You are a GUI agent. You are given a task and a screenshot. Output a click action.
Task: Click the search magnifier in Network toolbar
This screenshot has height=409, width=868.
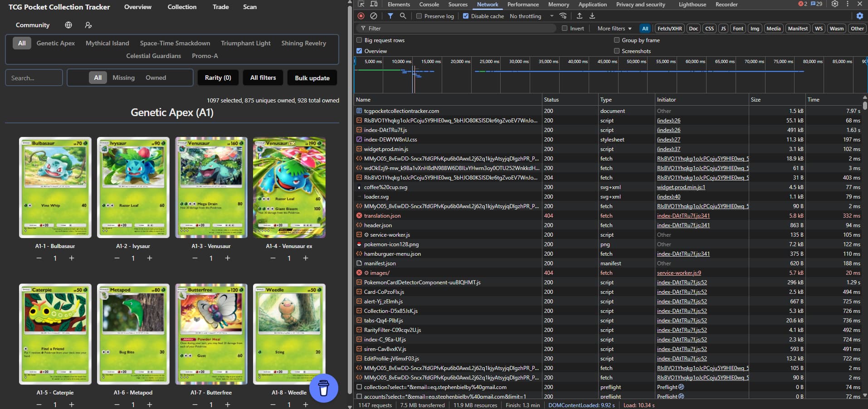tap(403, 16)
